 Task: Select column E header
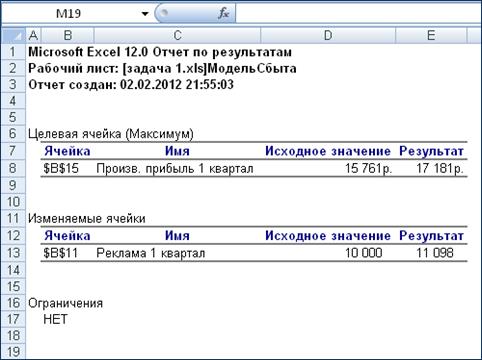431,35
